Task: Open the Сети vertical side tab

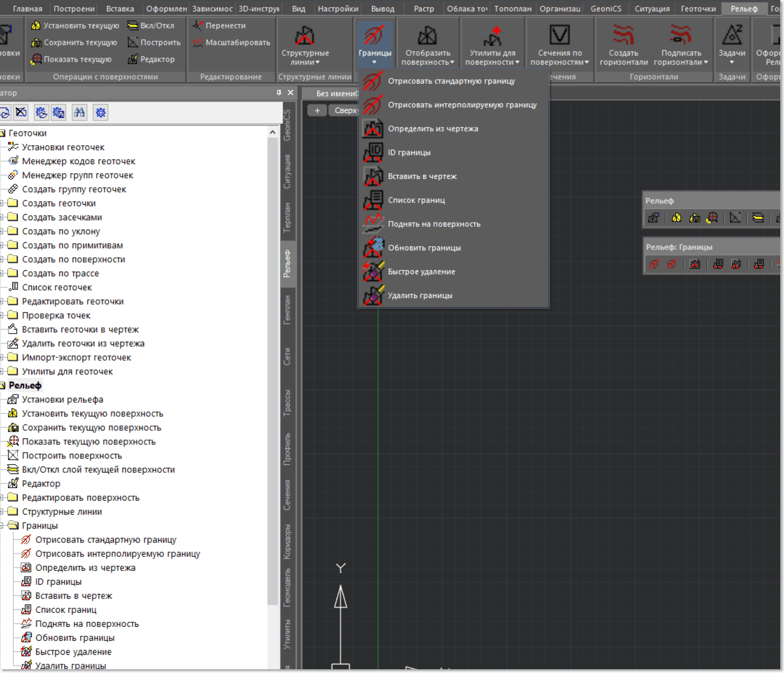Action: 287,356
